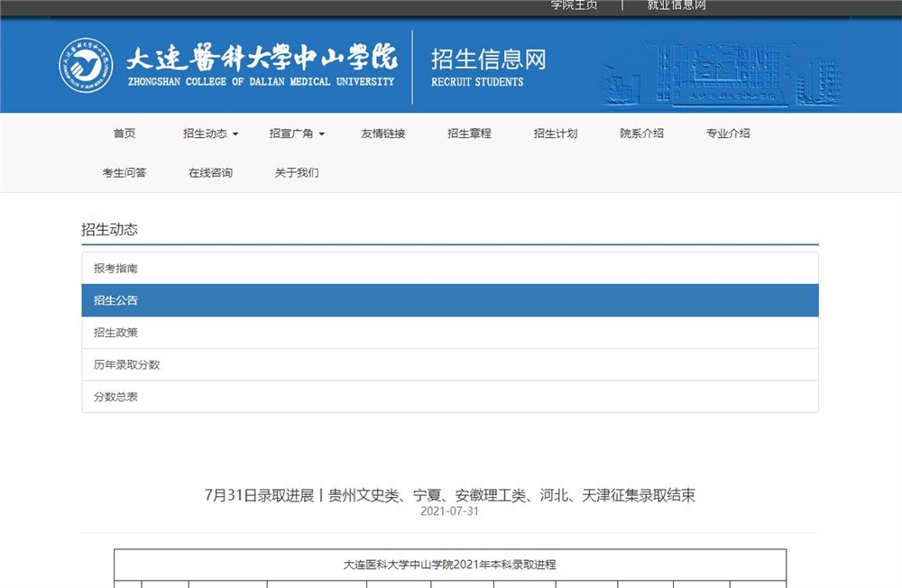Click the 大连医科大学中山学院 calligraphy title
902x588 pixels.
pyautogui.click(x=262, y=57)
